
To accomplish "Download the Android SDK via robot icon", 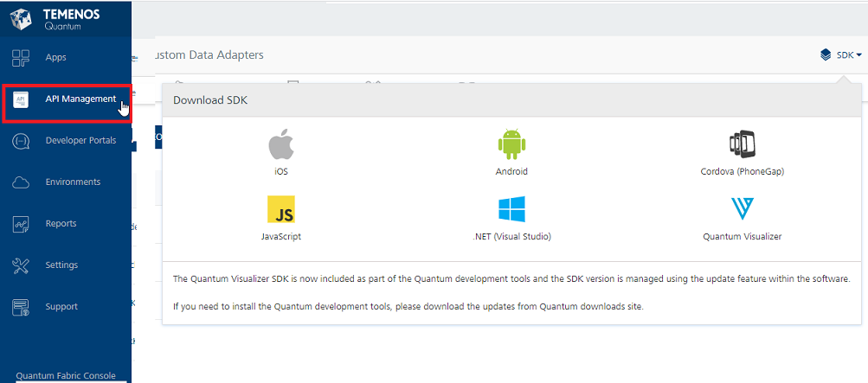I will (511, 144).
